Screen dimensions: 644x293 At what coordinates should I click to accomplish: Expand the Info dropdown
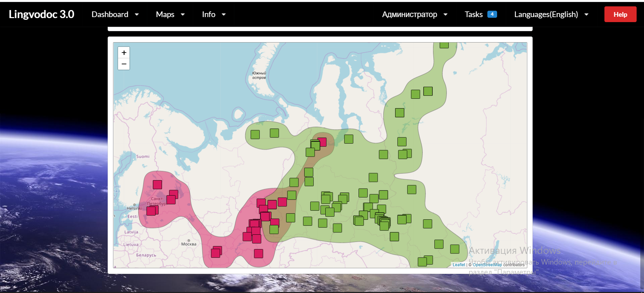click(213, 14)
